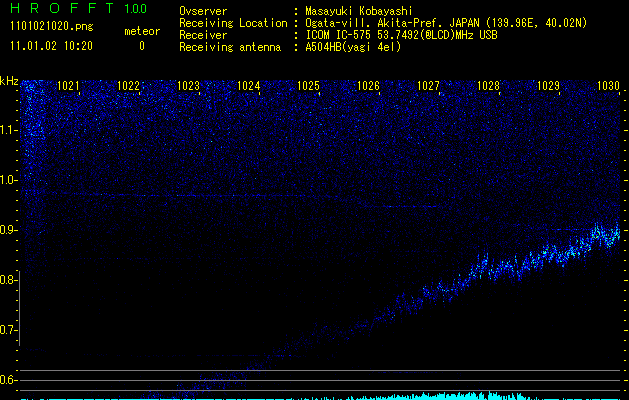This screenshot has height=400, width=629.
Task: Click the 1029 time marker
Action: pyautogui.click(x=548, y=86)
